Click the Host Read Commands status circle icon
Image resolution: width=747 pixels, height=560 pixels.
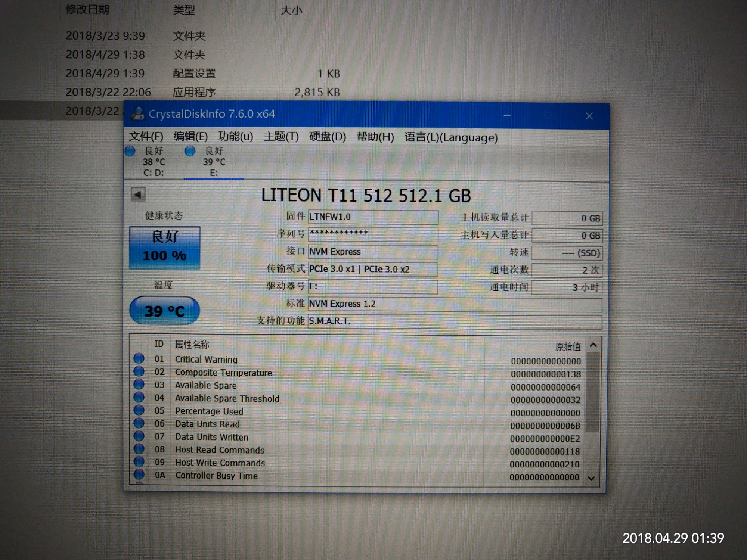click(139, 449)
